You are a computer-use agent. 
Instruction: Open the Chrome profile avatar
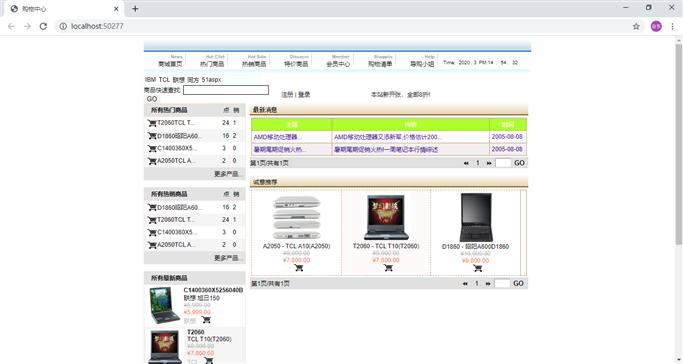point(656,26)
